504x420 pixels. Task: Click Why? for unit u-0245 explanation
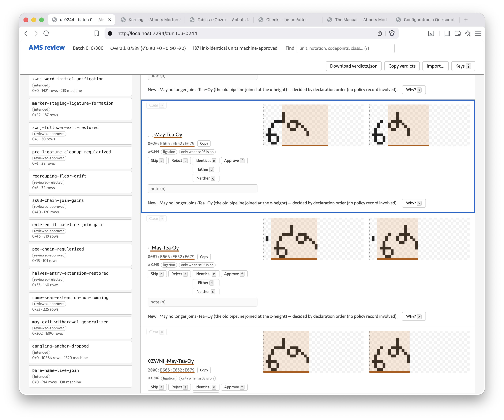coord(414,317)
